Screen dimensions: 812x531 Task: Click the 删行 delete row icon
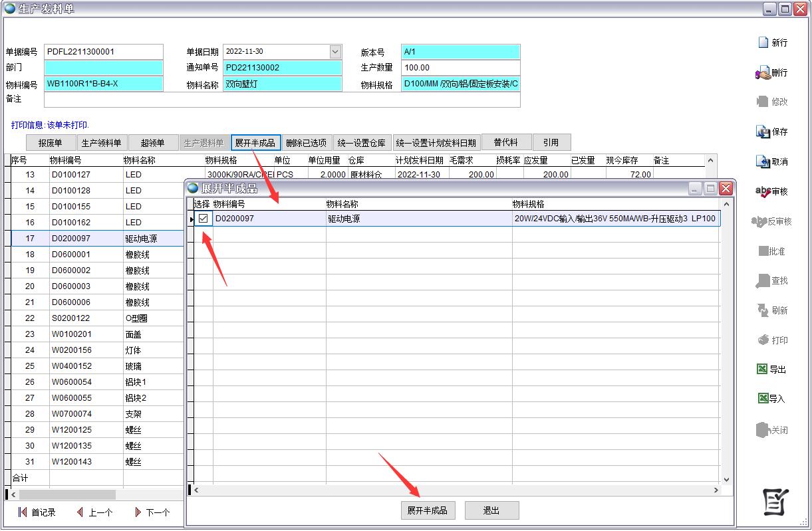pos(763,72)
